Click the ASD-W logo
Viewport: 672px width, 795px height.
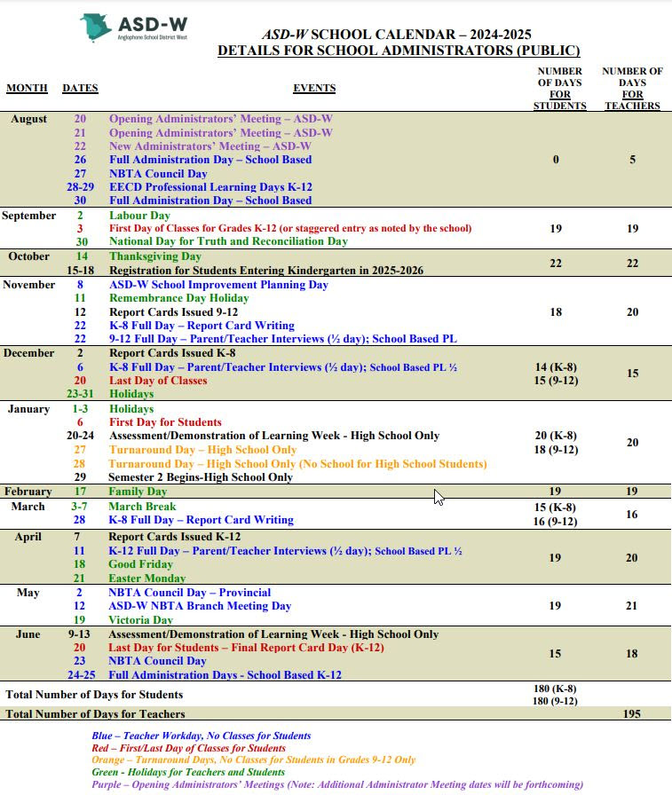pyautogui.click(x=134, y=28)
